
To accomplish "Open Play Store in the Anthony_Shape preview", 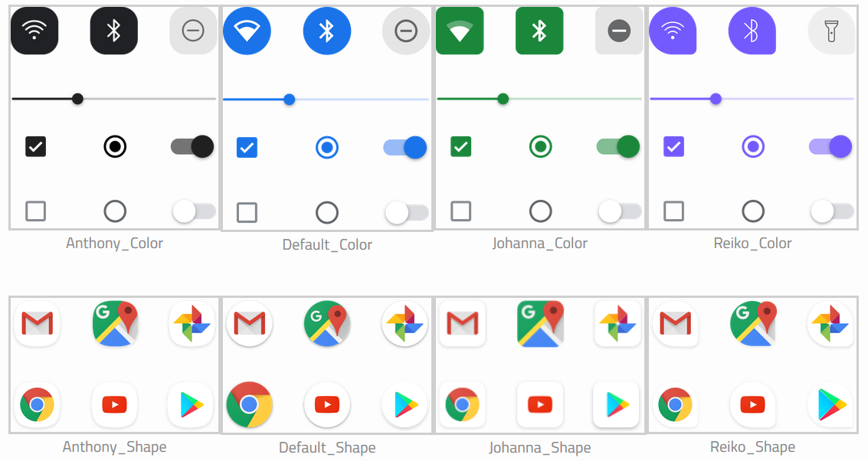I will point(191,404).
